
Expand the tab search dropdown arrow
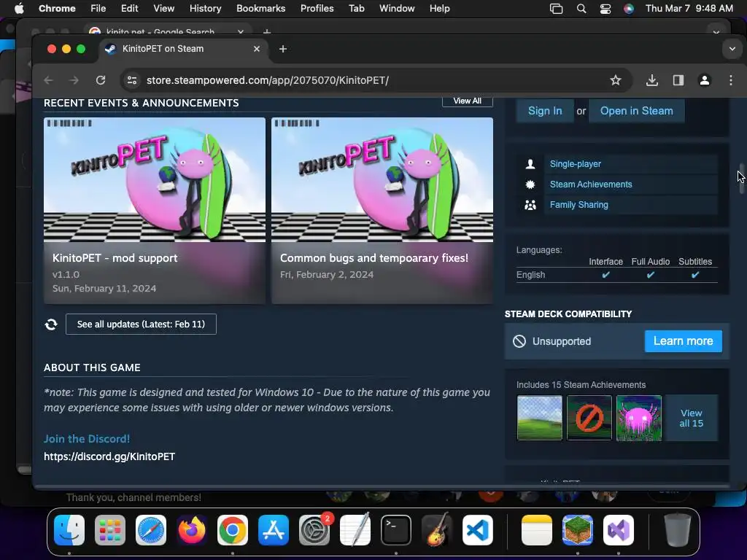coord(732,49)
